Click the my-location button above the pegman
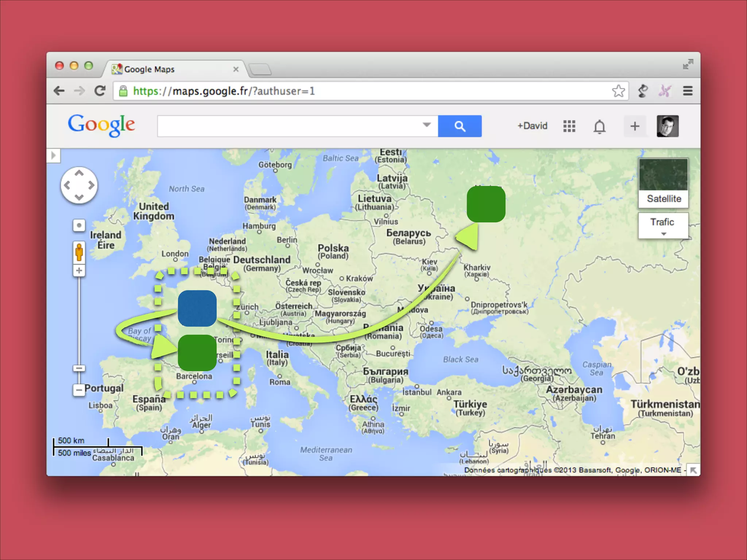 pos(79,225)
